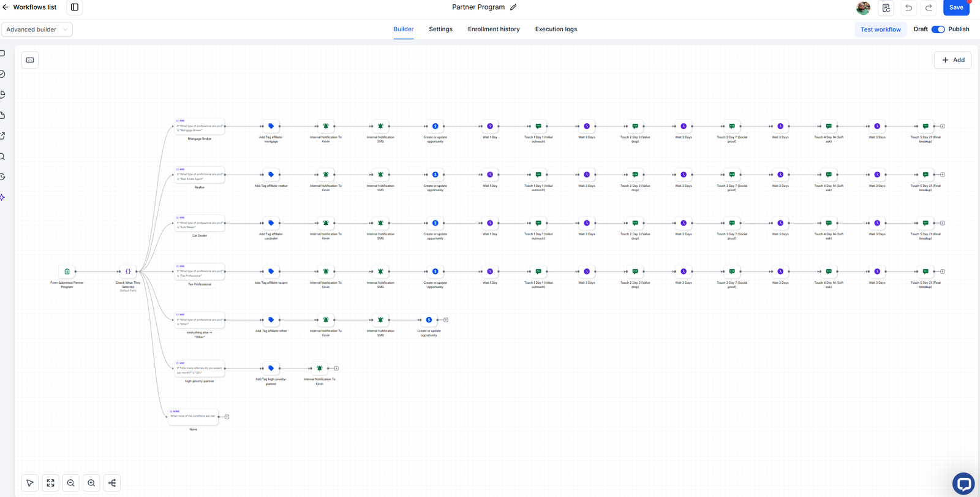Screen dimensions: 980x497
Task: Select the Add Tag affiliate-taxpro node
Action: point(271,271)
